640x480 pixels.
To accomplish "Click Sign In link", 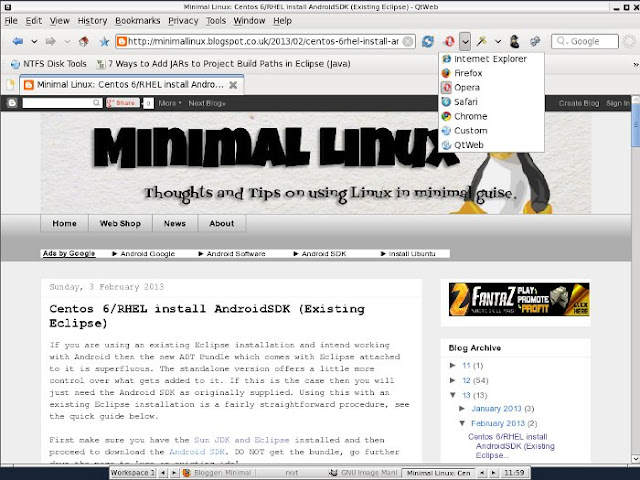I will click(618, 103).
